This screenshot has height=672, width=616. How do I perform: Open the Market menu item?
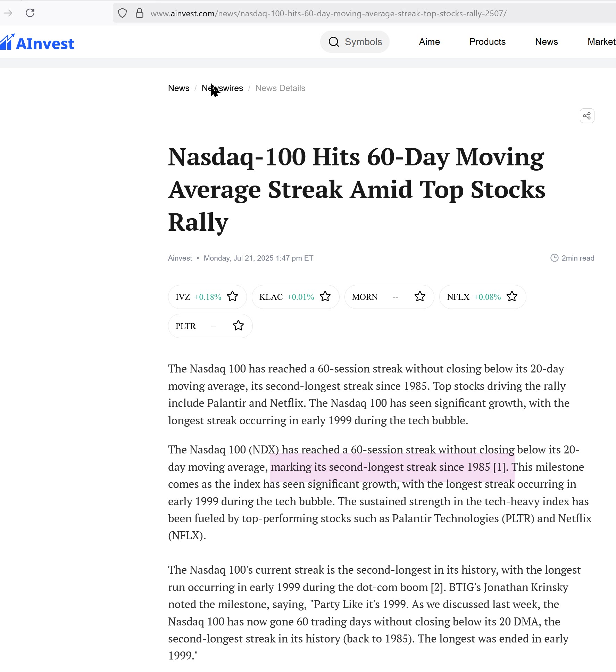[x=601, y=42]
